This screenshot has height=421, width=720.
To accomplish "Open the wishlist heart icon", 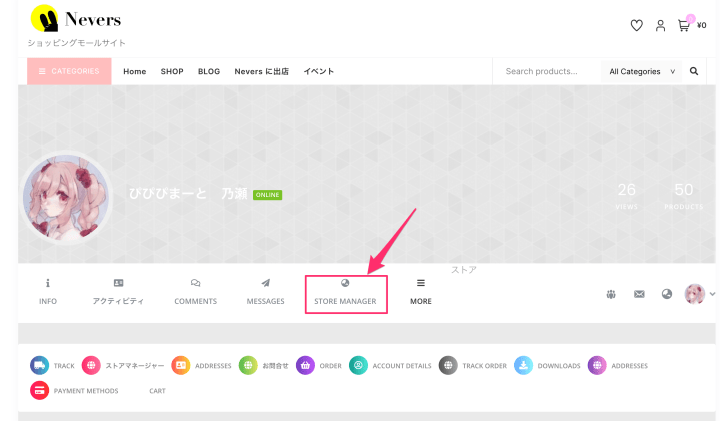I will click(x=636, y=25).
